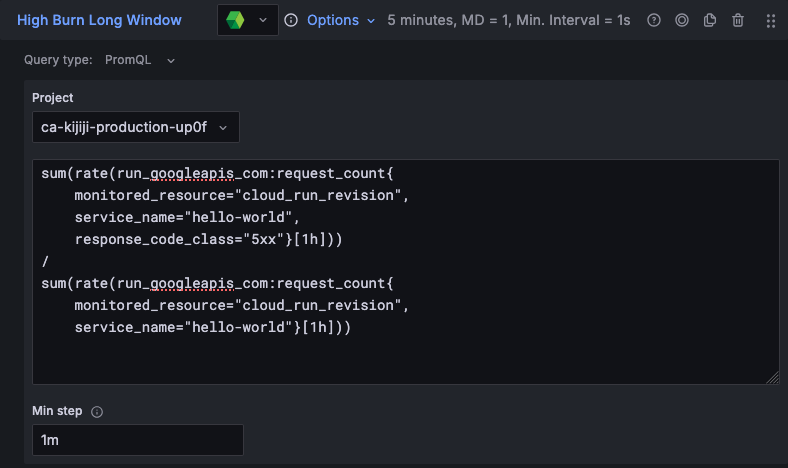Click the info icon beside Options
788x468 pixels.
pos(291,20)
